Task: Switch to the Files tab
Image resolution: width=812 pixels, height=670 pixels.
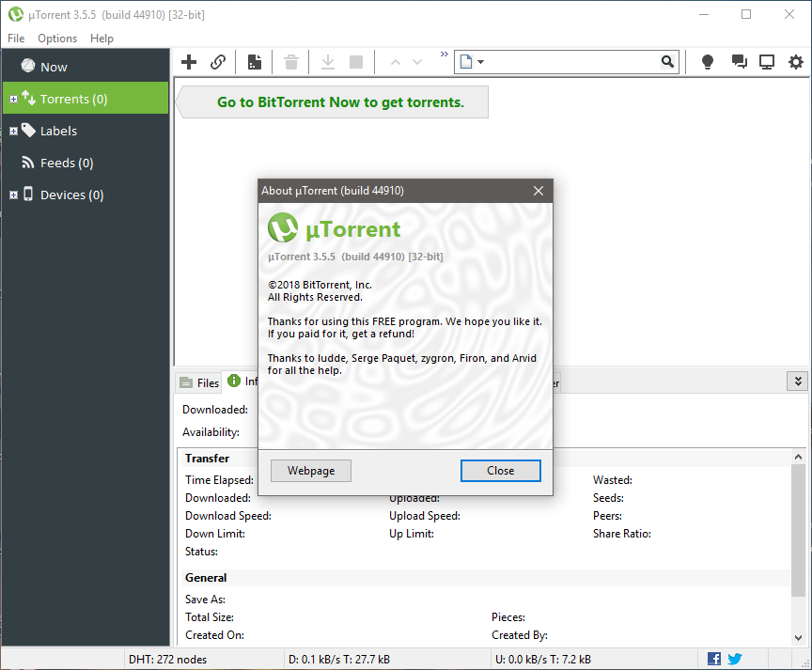Action: pos(199,382)
